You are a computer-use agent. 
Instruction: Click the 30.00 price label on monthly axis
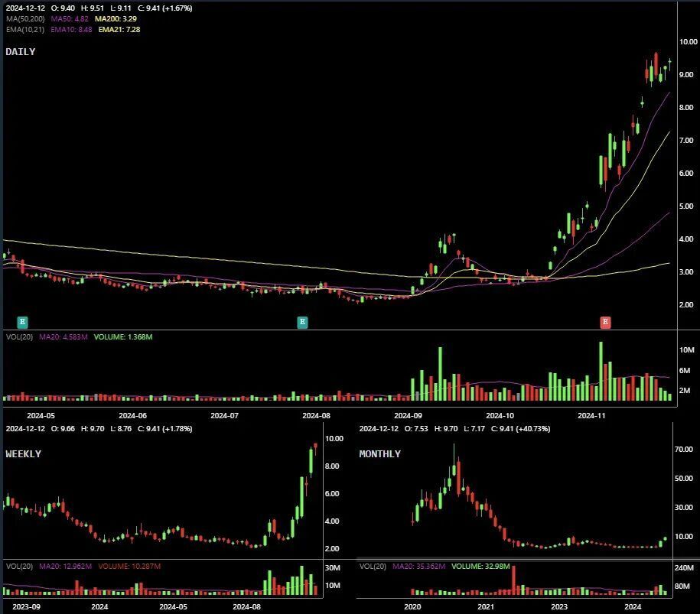tap(684, 508)
